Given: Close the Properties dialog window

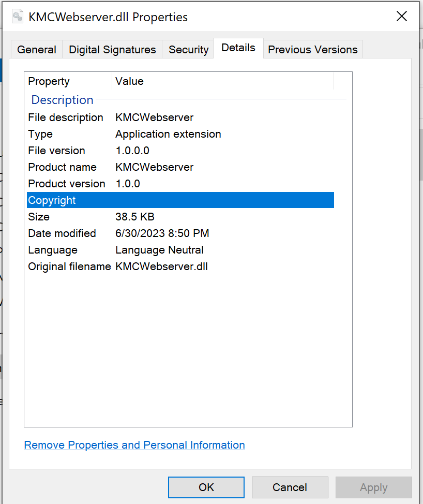Looking at the screenshot, I should (401, 17).
